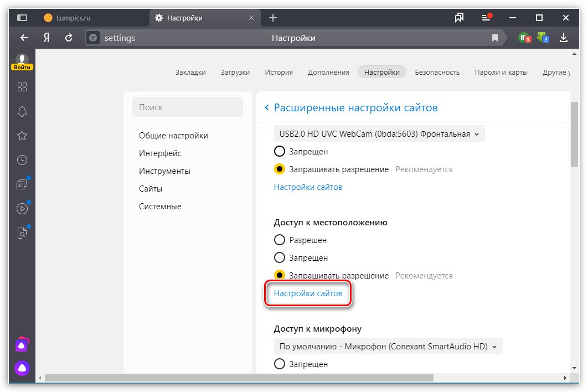Select "Запрещен" radio under webcam dropdown
Viewport: 588px width, 392px height.
(280, 152)
